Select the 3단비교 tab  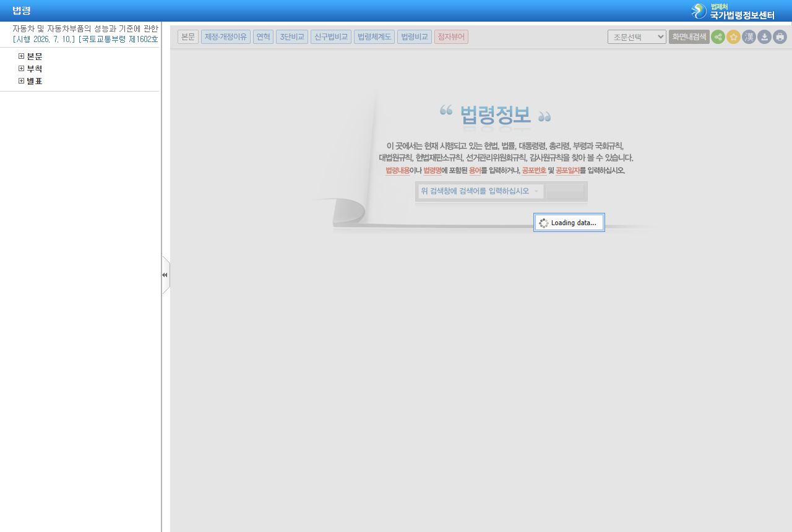coord(292,36)
